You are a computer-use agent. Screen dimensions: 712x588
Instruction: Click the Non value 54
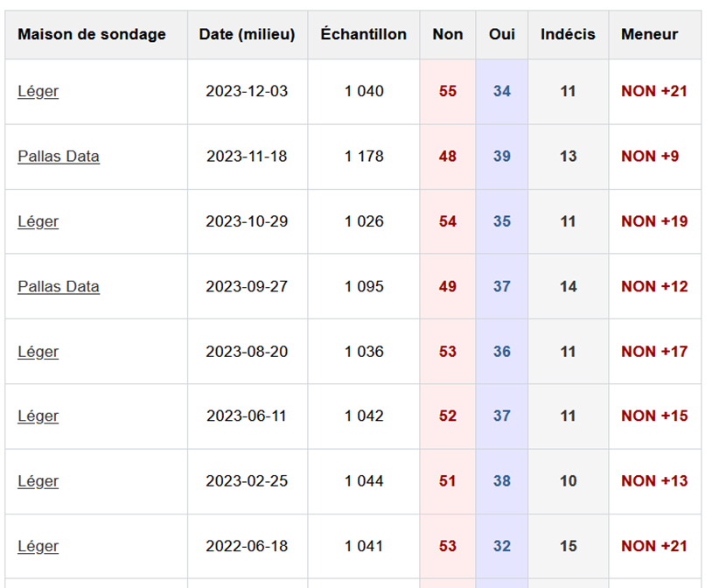(448, 221)
